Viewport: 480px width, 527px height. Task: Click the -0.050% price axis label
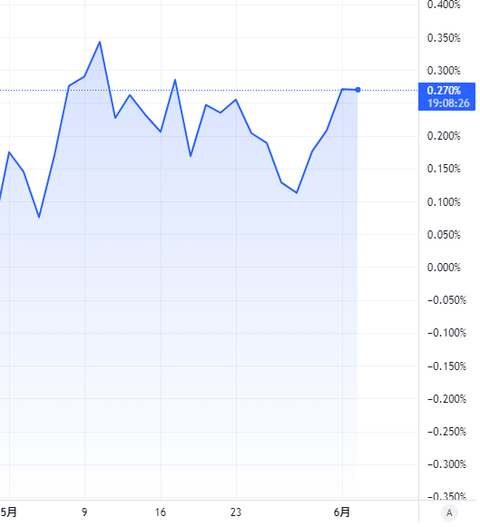click(x=447, y=300)
